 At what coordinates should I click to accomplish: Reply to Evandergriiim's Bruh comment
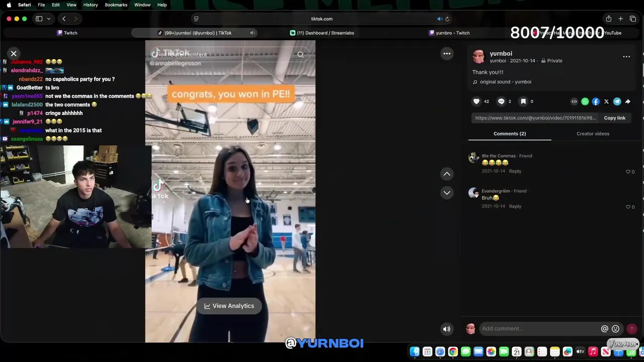click(x=515, y=206)
